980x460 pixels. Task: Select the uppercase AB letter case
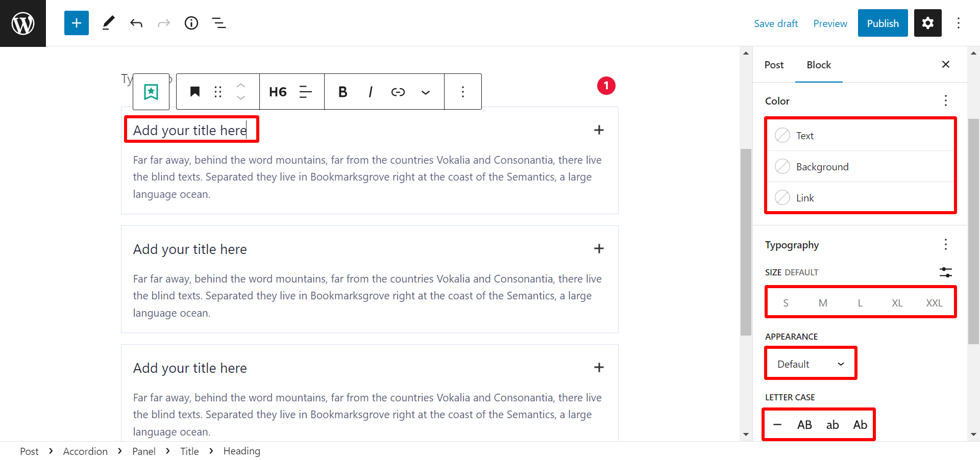point(804,425)
